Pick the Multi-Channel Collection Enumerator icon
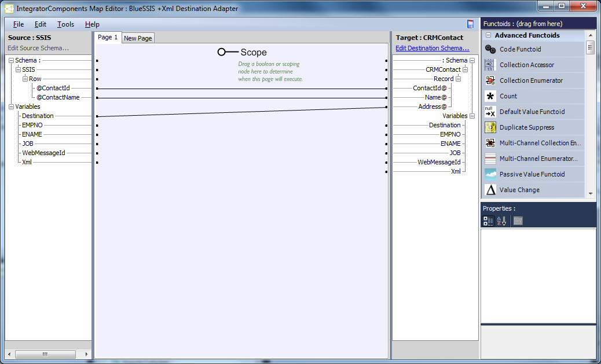Image resolution: width=601 pixels, height=364 pixels. point(490,143)
